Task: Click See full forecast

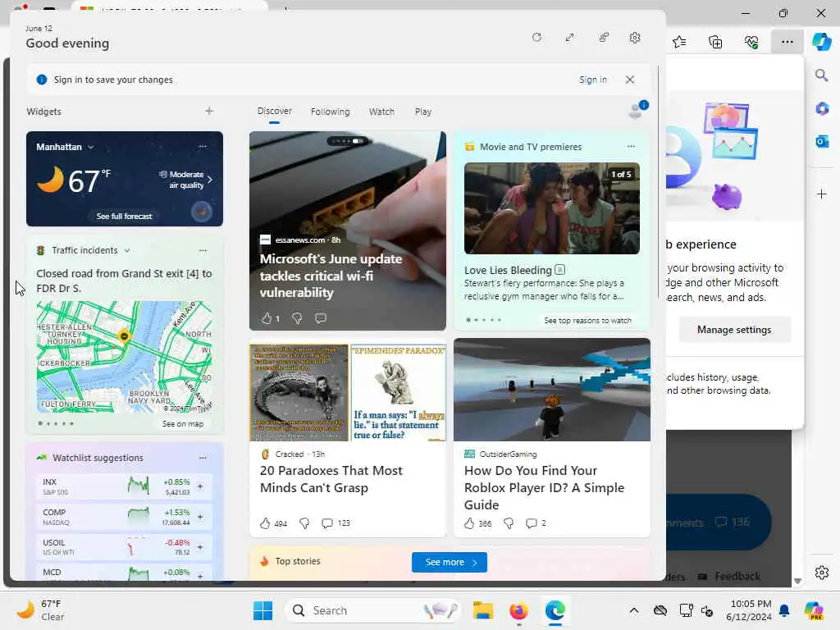Action: tap(125, 216)
